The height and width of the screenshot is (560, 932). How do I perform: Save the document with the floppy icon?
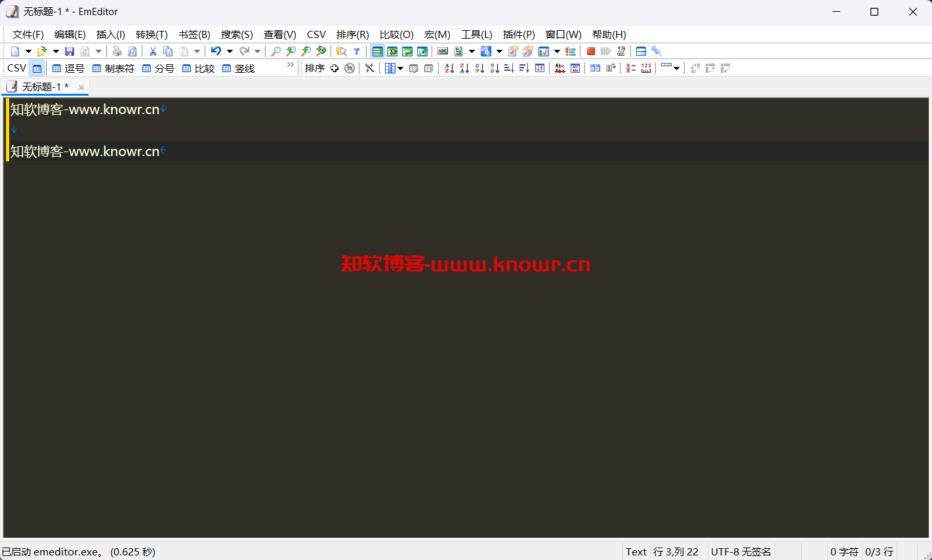70,51
